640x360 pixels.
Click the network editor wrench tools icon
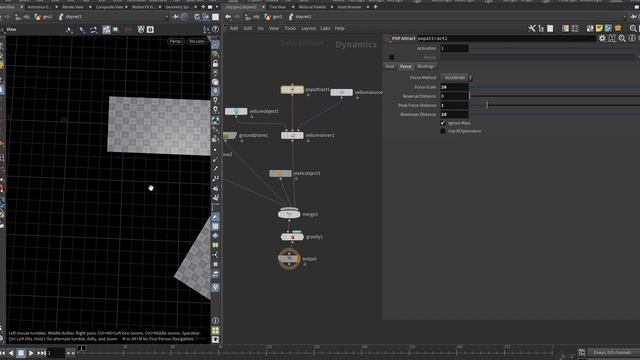click(531, 28)
